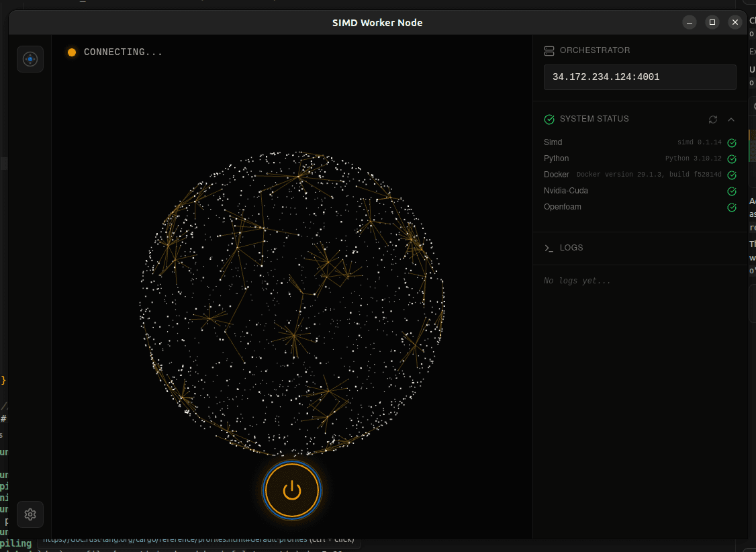Refresh the system status checks
The width and height of the screenshot is (756, 552).
[x=712, y=119]
